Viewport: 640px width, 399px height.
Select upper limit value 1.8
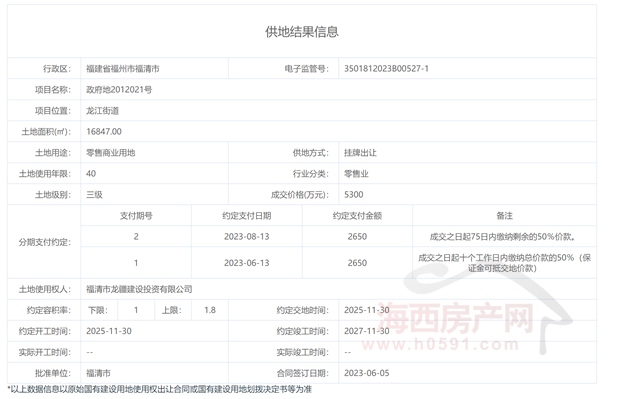210,310
